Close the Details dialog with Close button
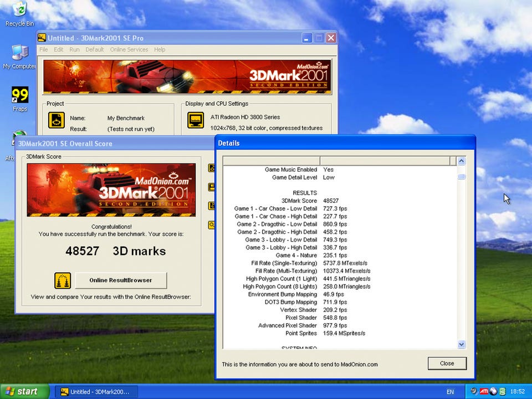The width and height of the screenshot is (532, 399). (447, 364)
